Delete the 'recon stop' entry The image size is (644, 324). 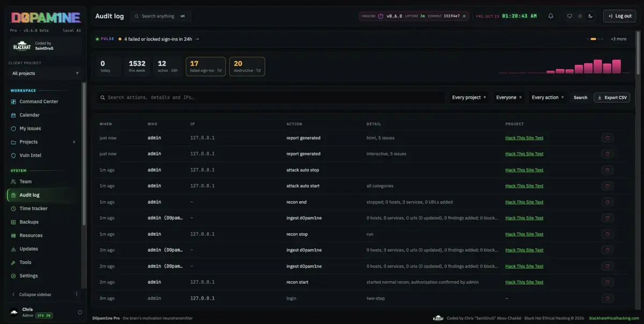pos(608,234)
